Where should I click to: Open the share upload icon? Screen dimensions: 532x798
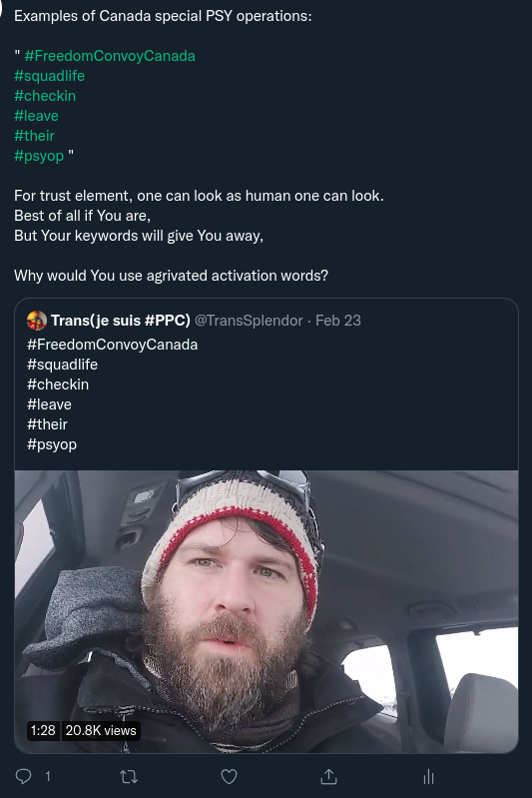tap(329, 777)
